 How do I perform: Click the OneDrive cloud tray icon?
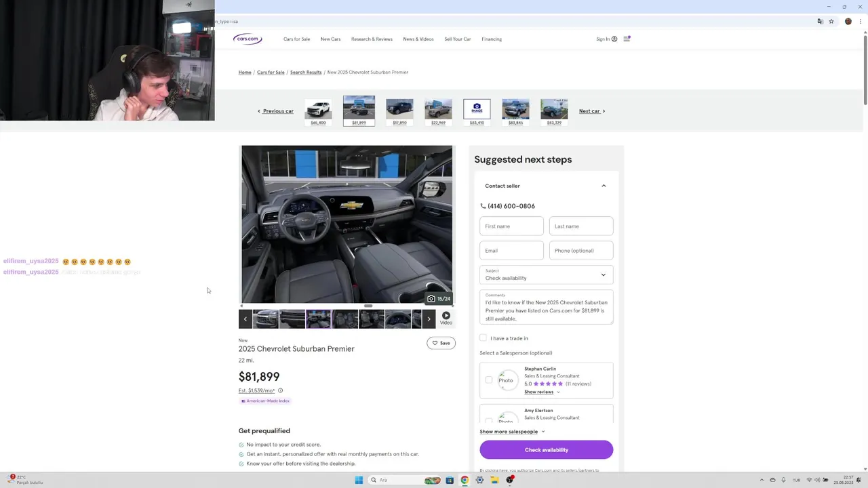772,480
